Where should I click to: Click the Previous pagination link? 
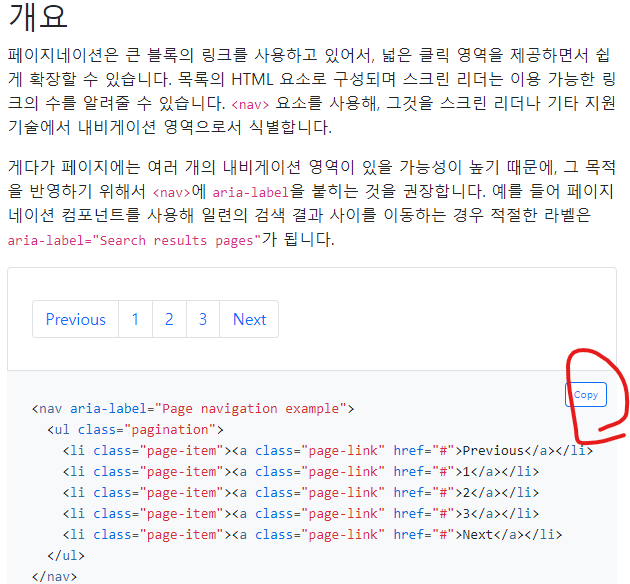(76, 319)
